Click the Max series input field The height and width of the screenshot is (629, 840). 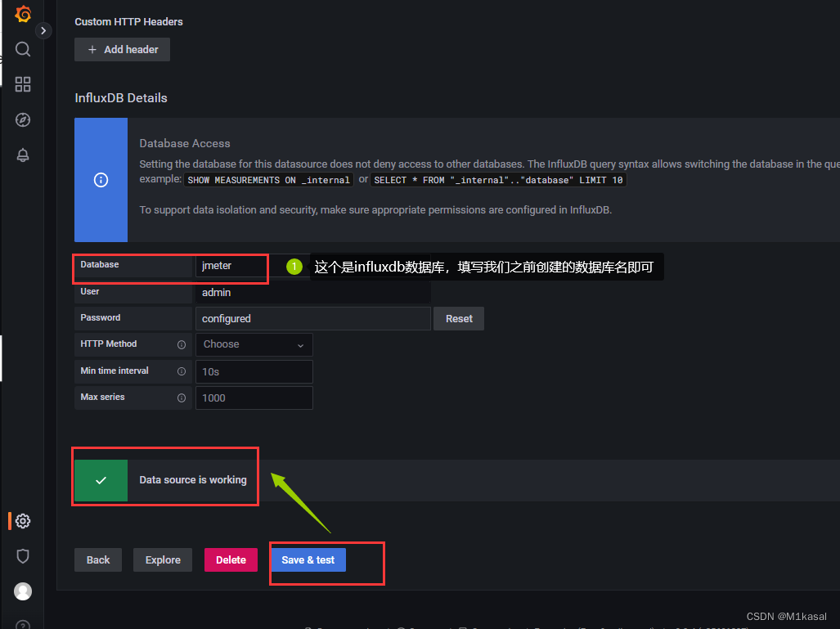point(254,398)
